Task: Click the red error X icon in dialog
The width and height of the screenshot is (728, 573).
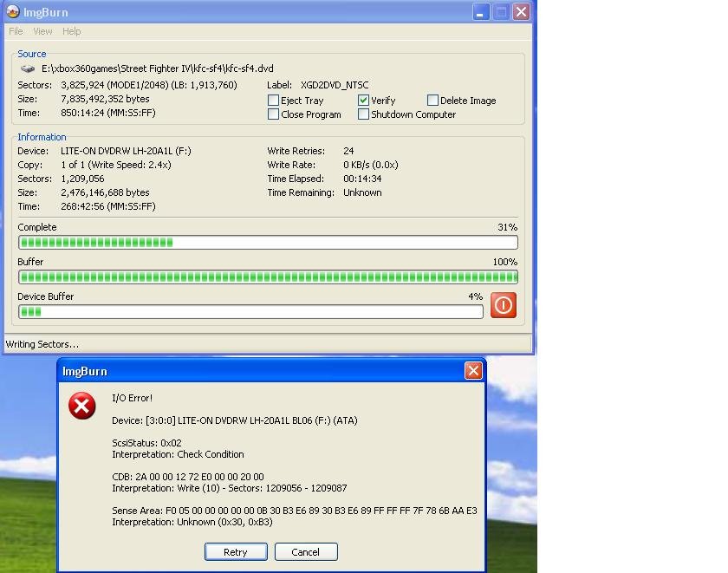Action: (82, 406)
